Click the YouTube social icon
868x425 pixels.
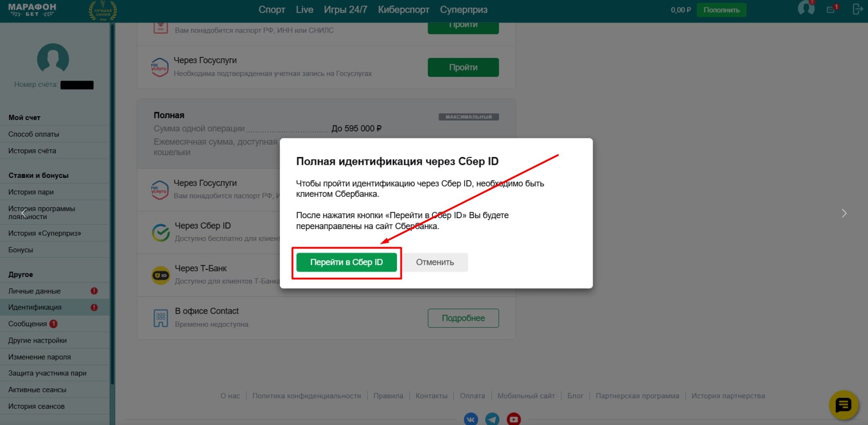pyautogui.click(x=514, y=419)
